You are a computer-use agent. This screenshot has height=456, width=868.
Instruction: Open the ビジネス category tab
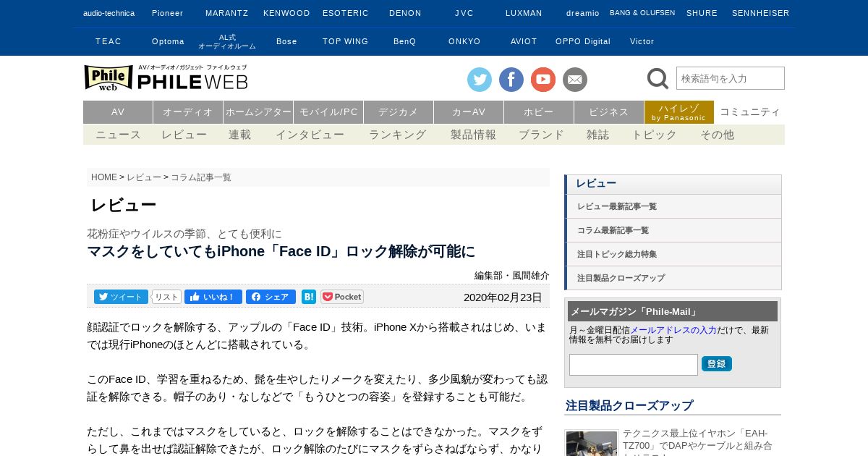(609, 112)
